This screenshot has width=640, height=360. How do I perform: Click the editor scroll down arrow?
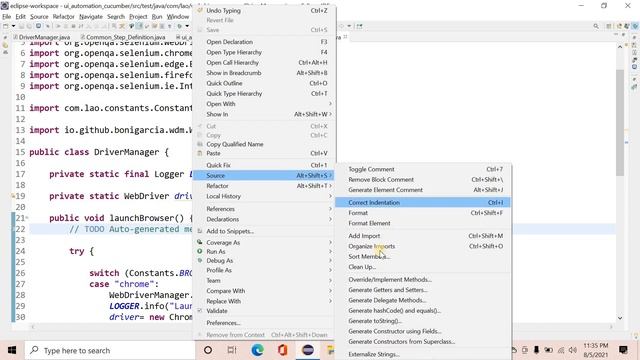click(x=620, y=318)
